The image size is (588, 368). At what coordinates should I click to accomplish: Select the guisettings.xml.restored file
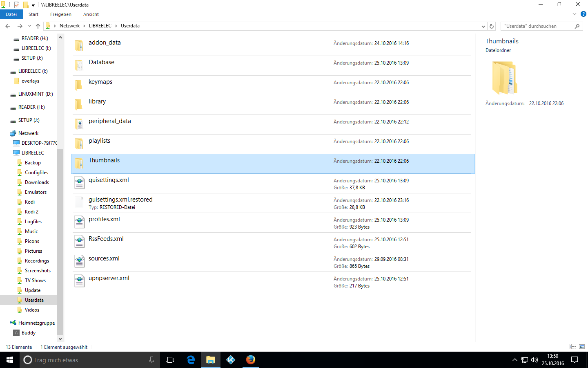point(273,203)
